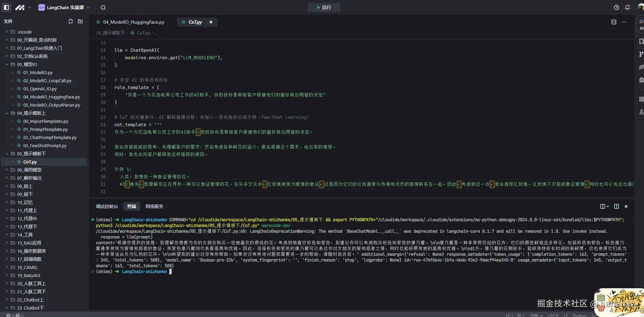Run the code with 运行 button
Viewport: 644px width, 317px height.
(x=324, y=7)
